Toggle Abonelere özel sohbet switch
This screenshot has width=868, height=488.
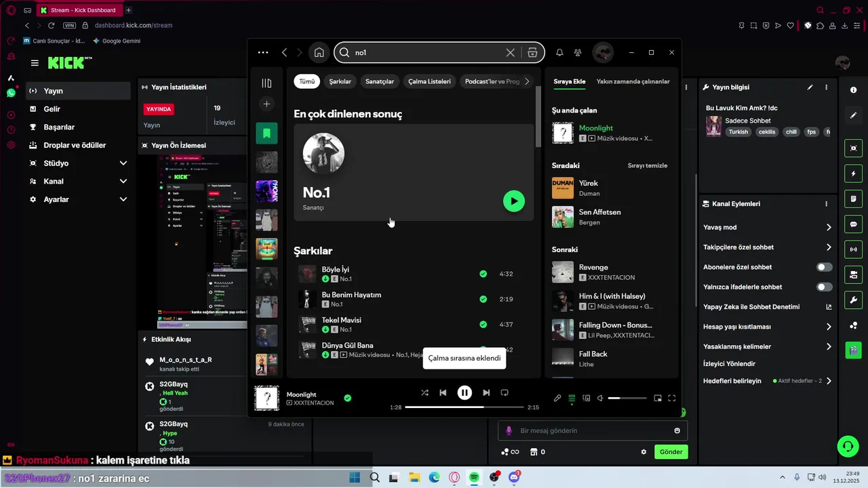pyautogui.click(x=825, y=267)
